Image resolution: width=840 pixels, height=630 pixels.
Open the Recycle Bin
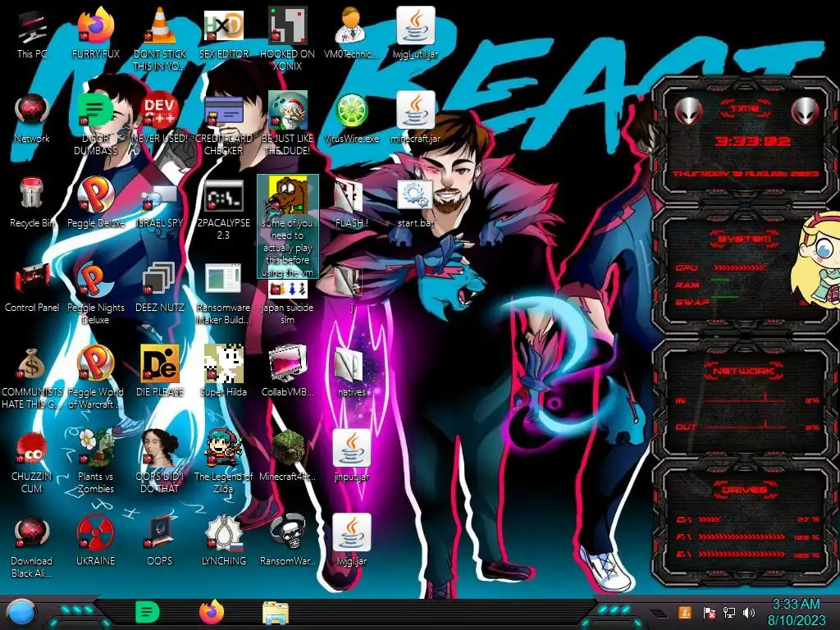coord(32,194)
